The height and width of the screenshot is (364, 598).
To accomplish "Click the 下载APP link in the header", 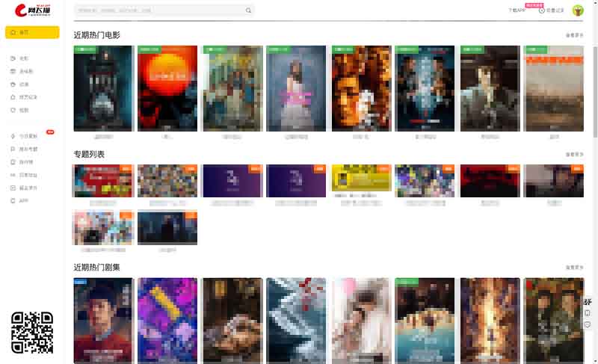I will click(517, 11).
